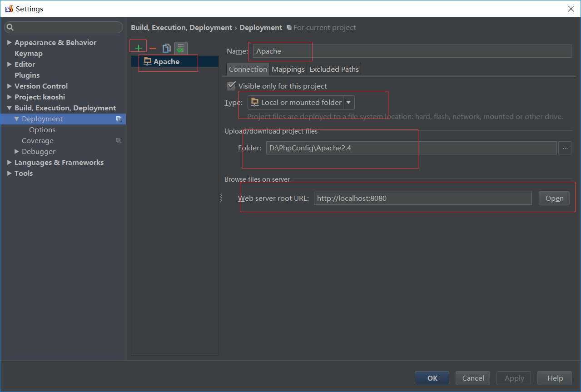This screenshot has width=581, height=392.
Task: Select Plugins in settings tree
Action: tap(27, 75)
